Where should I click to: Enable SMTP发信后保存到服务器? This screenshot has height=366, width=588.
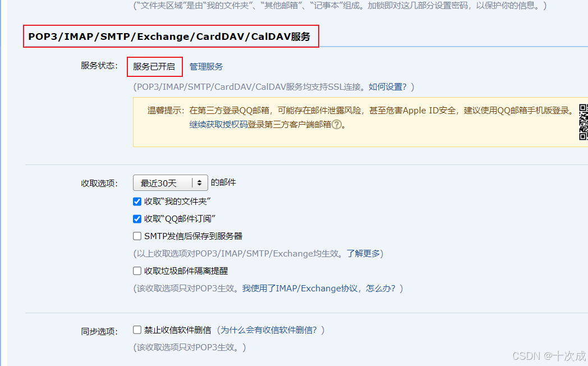coord(137,236)
